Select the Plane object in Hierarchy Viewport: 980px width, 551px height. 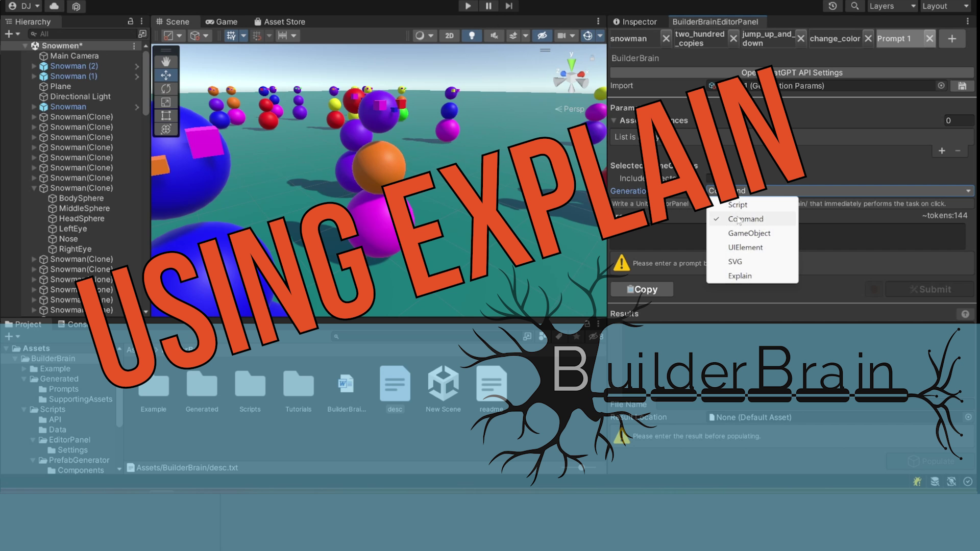60,87
